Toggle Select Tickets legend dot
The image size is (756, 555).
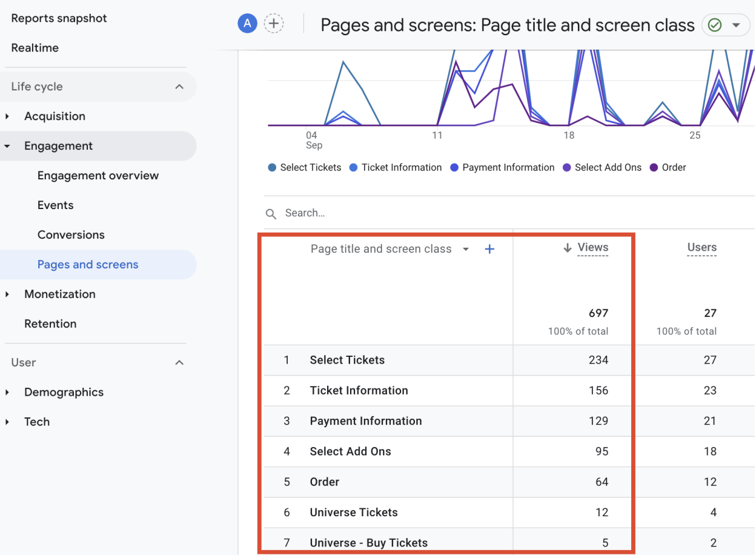coord(272,168)
